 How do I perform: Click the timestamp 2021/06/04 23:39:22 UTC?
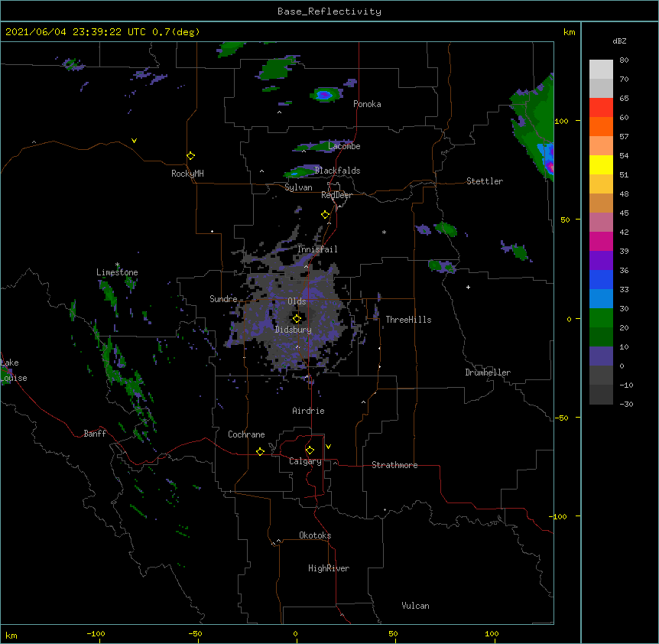click(76, 32)
